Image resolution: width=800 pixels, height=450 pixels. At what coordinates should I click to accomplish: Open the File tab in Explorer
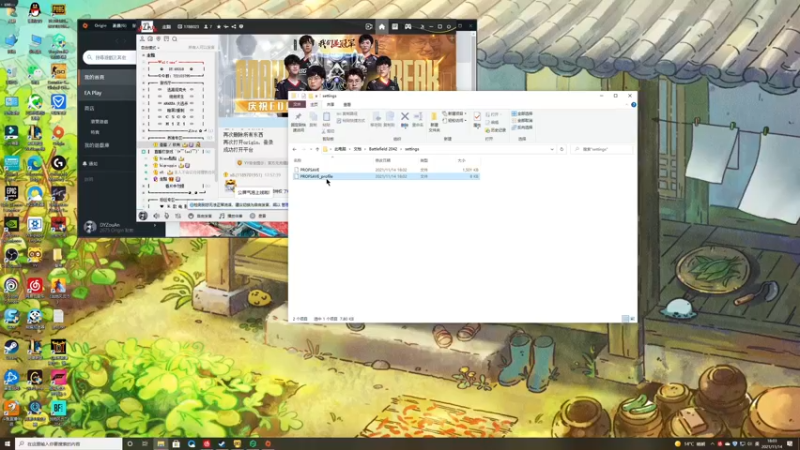tap(297, 104)
